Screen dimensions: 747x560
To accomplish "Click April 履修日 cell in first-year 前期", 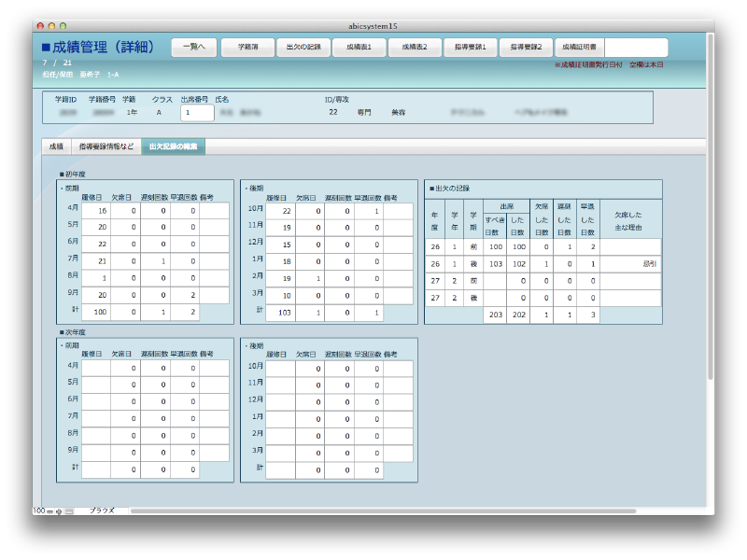I will pyautogui.click(x=96, y=211).
